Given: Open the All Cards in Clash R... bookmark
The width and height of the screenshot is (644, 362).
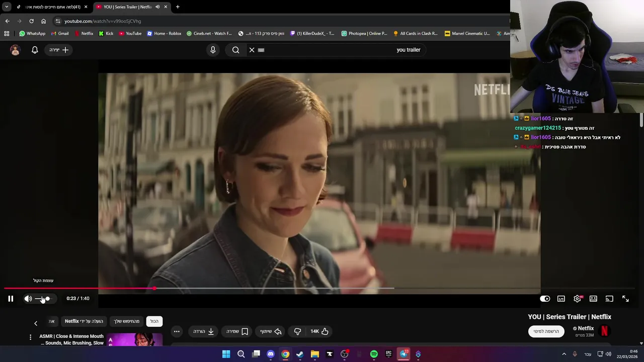Looking at the screenshot, I should coord(416,34).
